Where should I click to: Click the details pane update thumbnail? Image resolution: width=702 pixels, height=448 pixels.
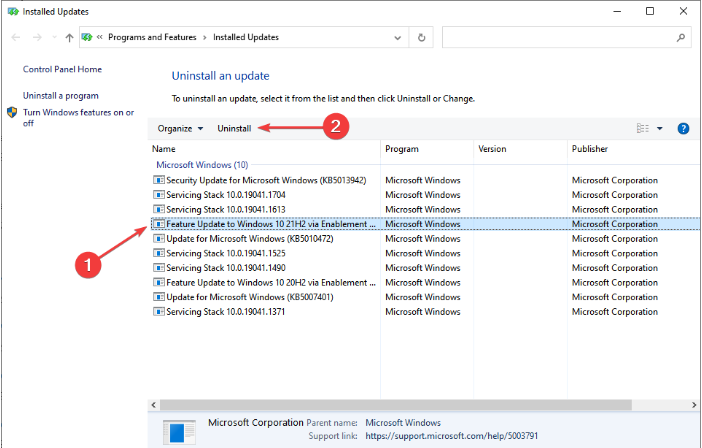pos(179,432)
